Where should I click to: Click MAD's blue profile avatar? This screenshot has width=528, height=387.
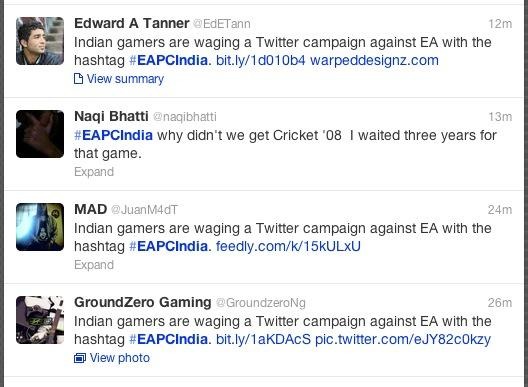(40, 227)
